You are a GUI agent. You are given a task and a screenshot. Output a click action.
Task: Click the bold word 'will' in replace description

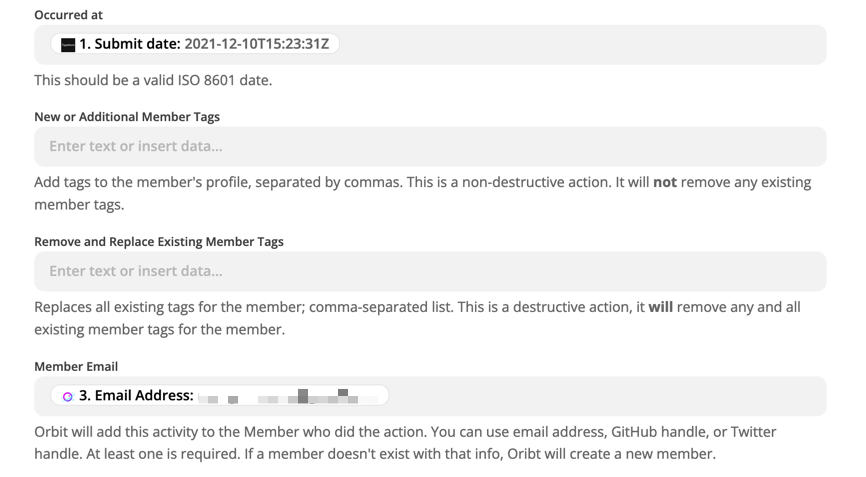[660, 308]
